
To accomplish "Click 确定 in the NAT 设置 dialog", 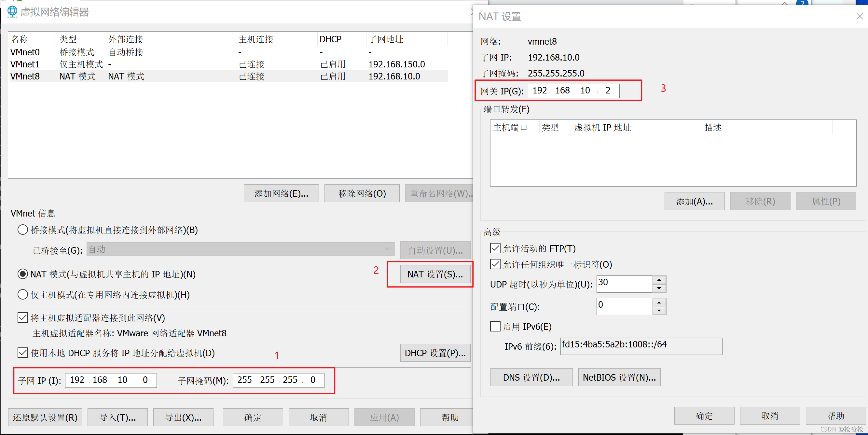I will click(704, 416).
